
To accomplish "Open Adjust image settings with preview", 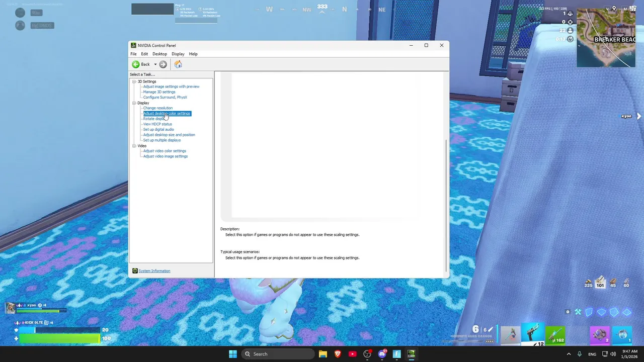I will [x=171, y=86].
